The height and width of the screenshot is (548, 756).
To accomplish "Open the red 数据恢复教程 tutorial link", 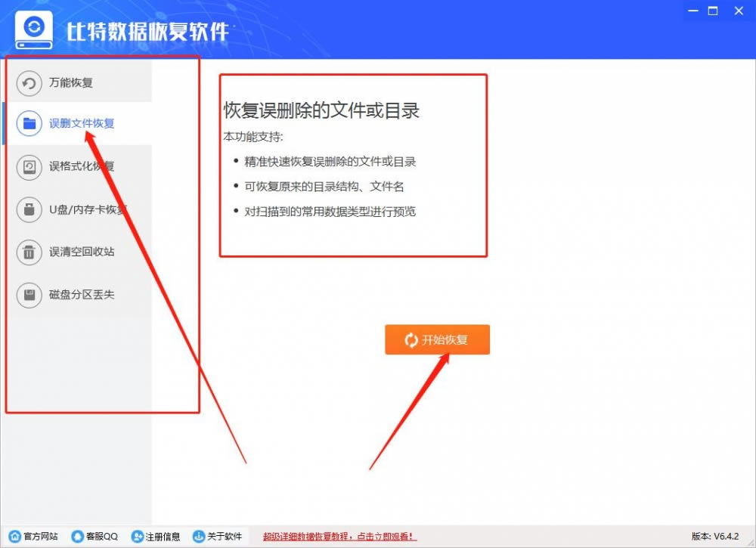I will click(x=339, y=537).
